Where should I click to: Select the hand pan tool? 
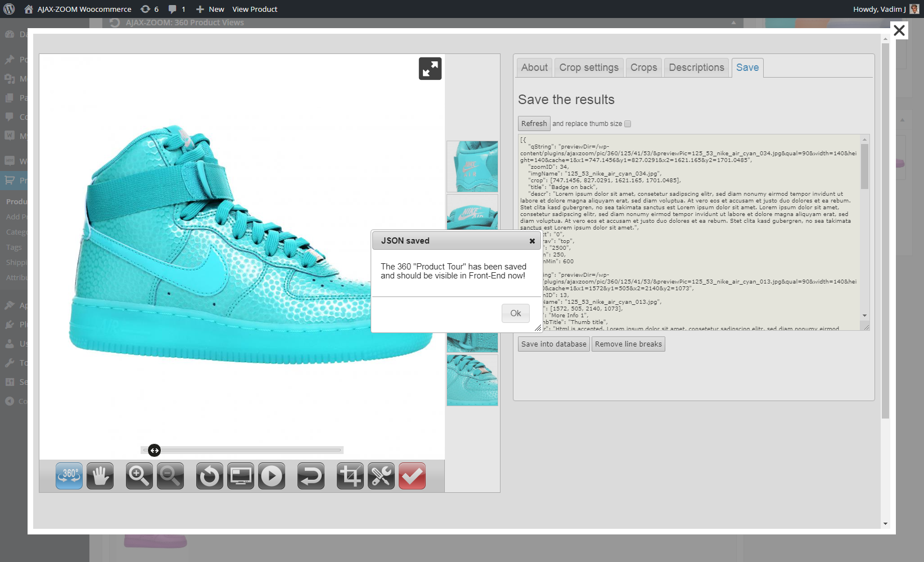point(100,476)
